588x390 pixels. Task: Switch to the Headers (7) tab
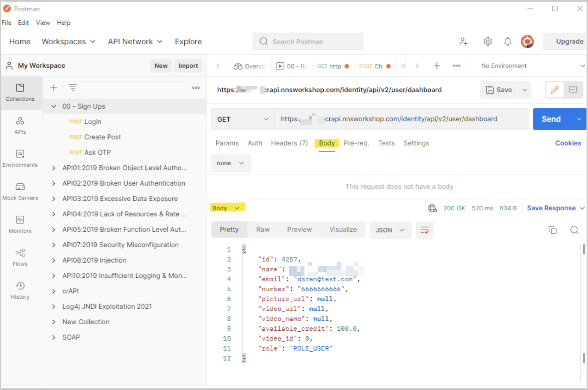tap(289, 143)
